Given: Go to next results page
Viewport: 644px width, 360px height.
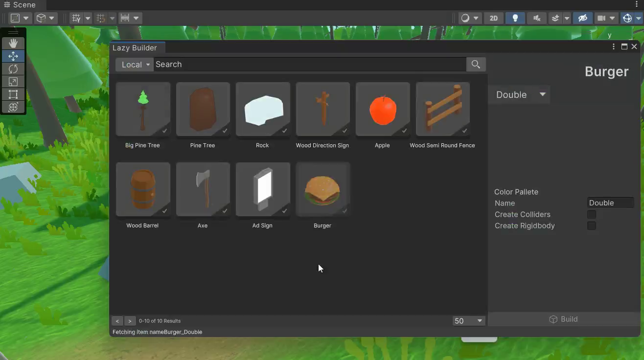Looking at the screenshot, I should point(130,321).
